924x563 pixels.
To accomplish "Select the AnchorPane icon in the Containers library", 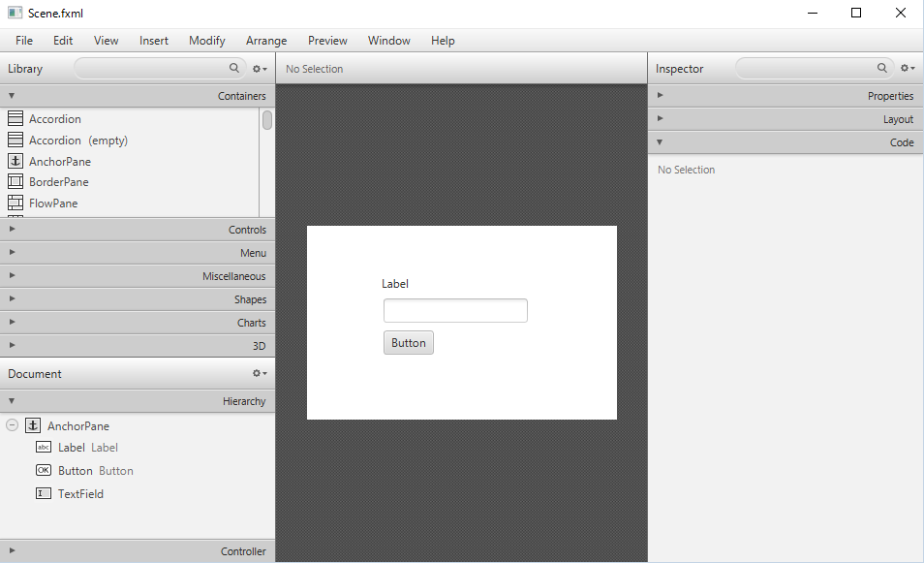I will click(16, 161).
